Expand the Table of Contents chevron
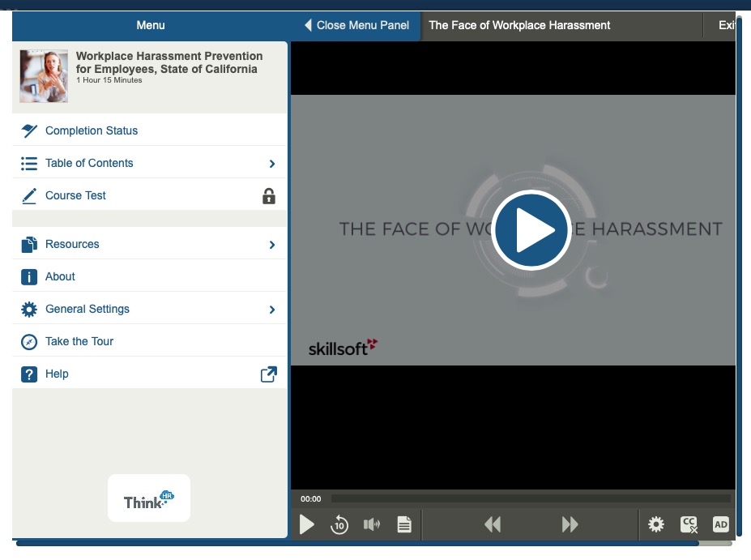The width and height of the screenshot is (751, 560). (x=272, y=164)
